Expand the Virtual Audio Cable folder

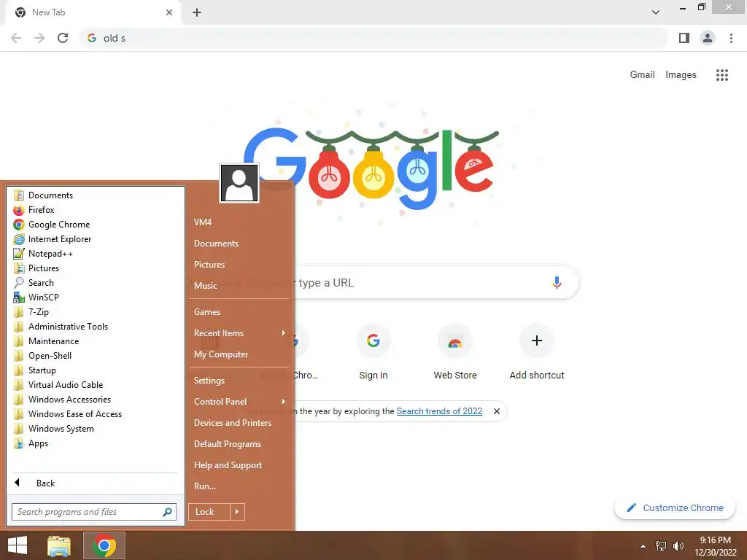[x=65, y=385]
